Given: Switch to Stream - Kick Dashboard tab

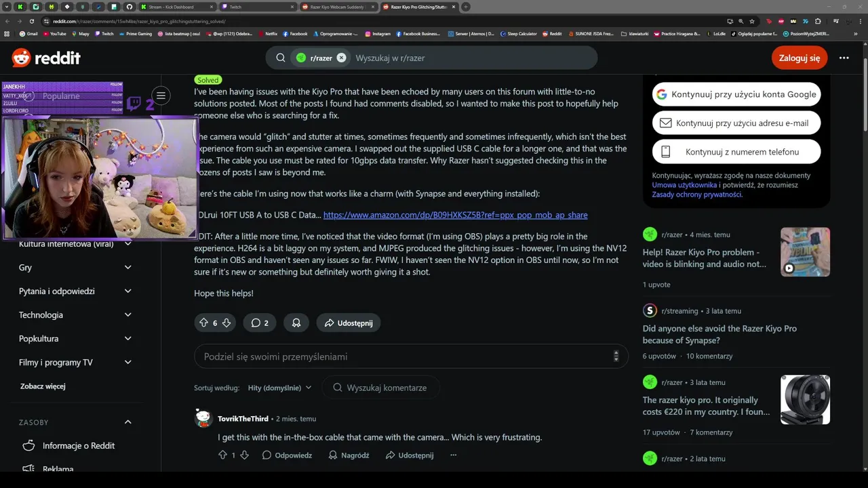Looking at the screenshot, I should [178, 7].
